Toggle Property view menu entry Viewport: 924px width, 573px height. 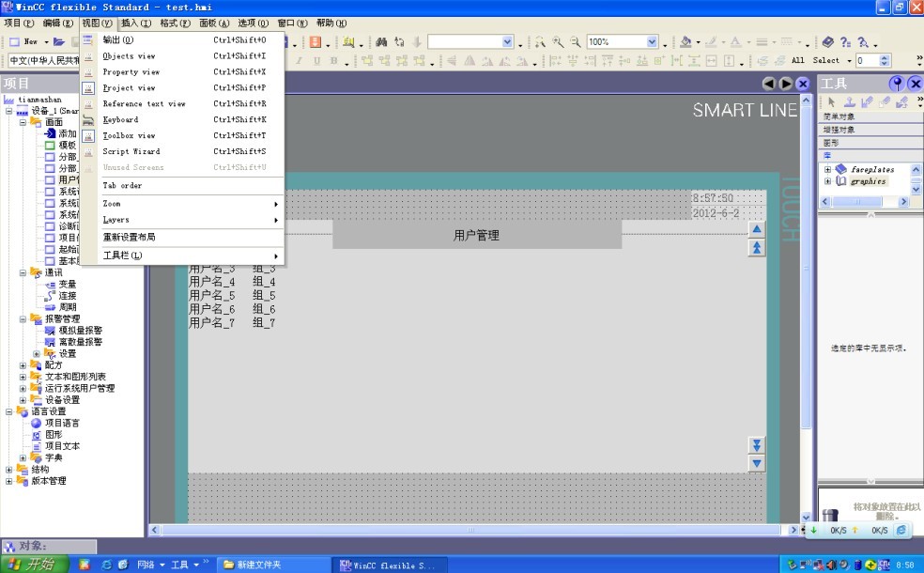click(x=183, y=72)
